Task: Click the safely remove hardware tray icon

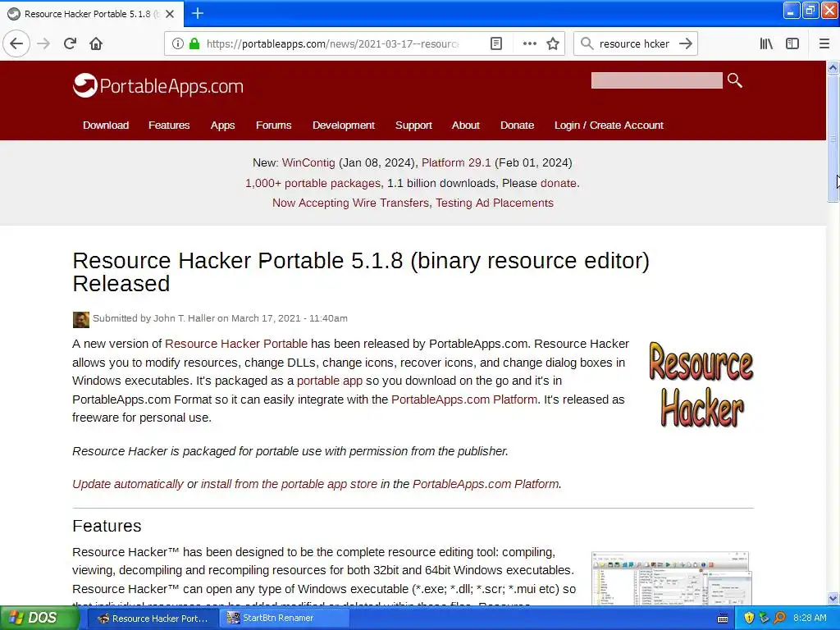Action: [764, 618]
